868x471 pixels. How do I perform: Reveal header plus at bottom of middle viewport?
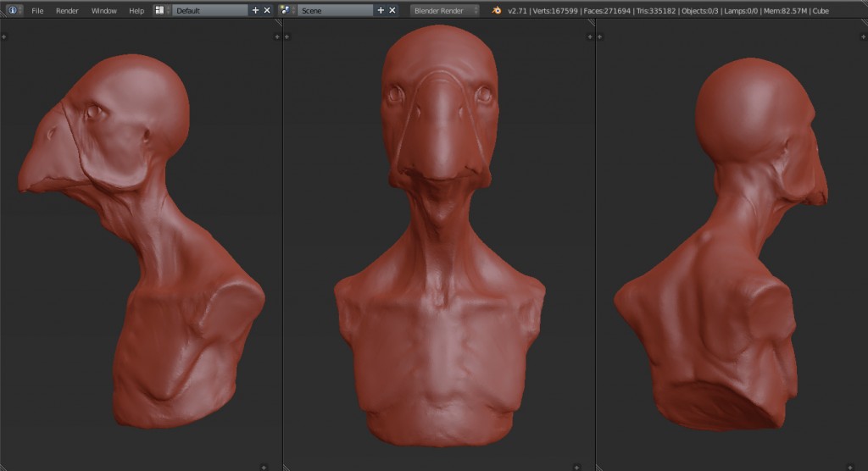[x=576, y=467]
